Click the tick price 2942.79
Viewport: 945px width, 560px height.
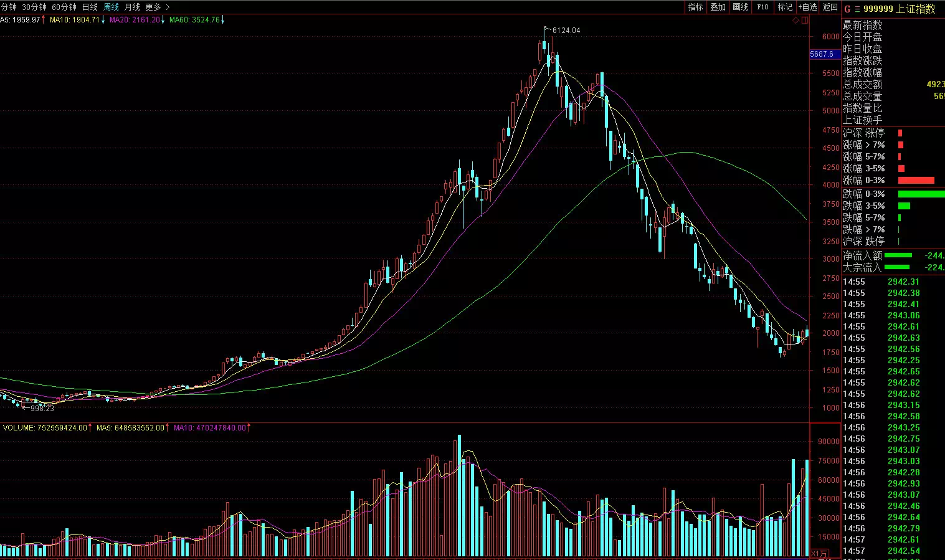click(x=904, y=528)
